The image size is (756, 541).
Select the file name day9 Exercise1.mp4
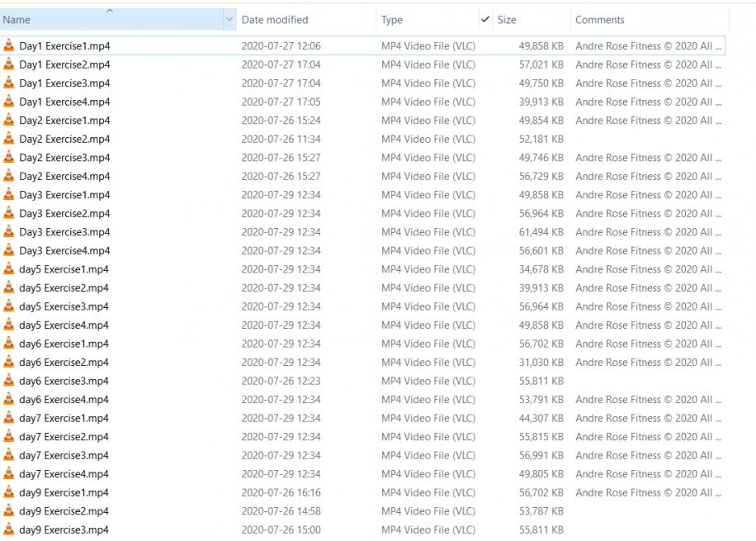64,492
